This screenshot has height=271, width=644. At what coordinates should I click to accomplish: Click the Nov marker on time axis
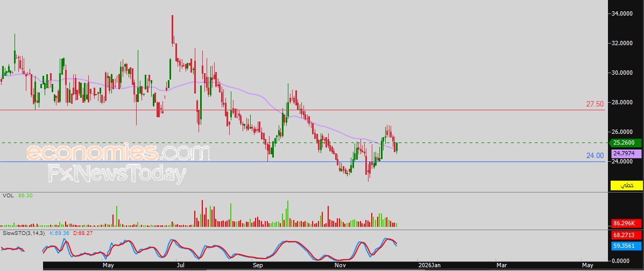pyautogui.click(x=339, y=266)
